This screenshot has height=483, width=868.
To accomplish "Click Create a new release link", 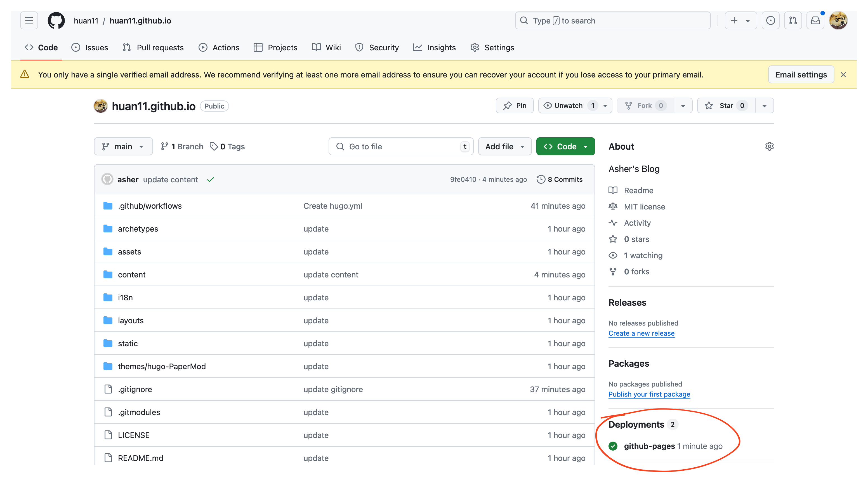I will [x=641, y=333].
